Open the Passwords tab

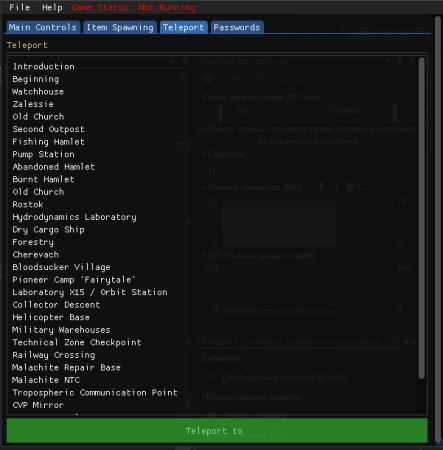tap(237, 27)
